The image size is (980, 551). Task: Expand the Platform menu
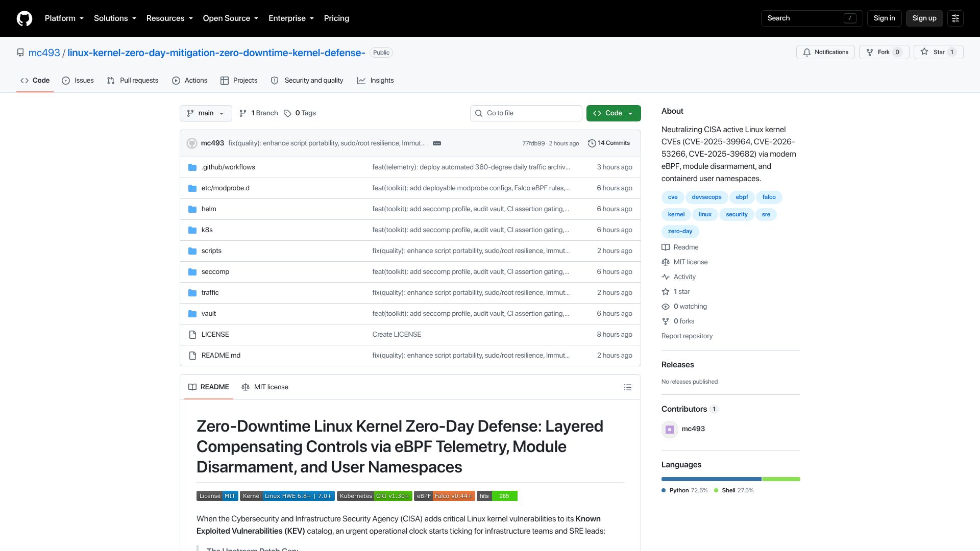tap(64, 18)
